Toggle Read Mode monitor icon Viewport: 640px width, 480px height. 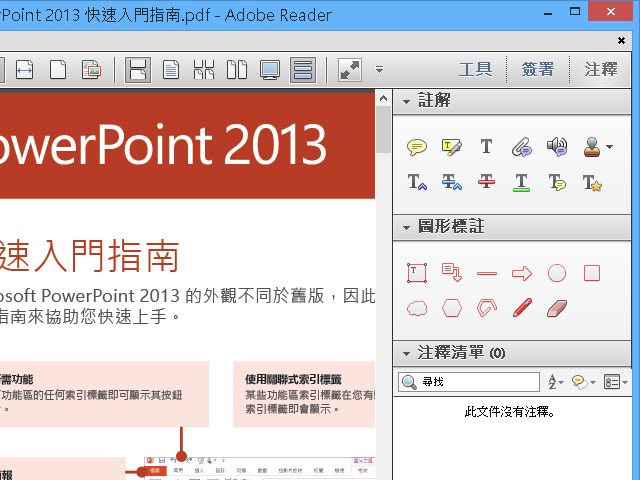click(x=270, y=70)
